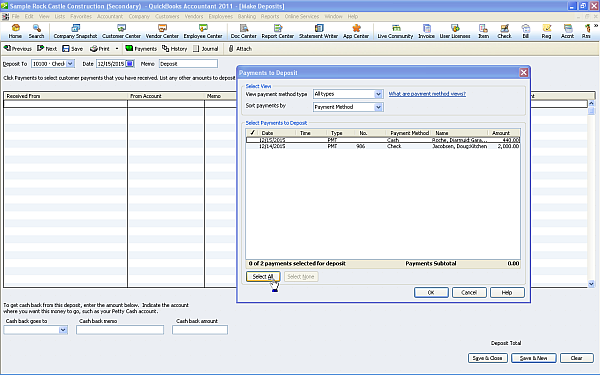Expand the View payment method type dropdown
This screenshot has height=375, width=600.
pos(378,94)
